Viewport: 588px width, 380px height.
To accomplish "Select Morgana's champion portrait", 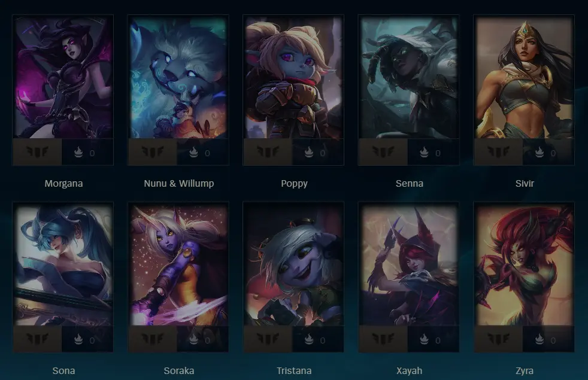I will coord(63,77).
